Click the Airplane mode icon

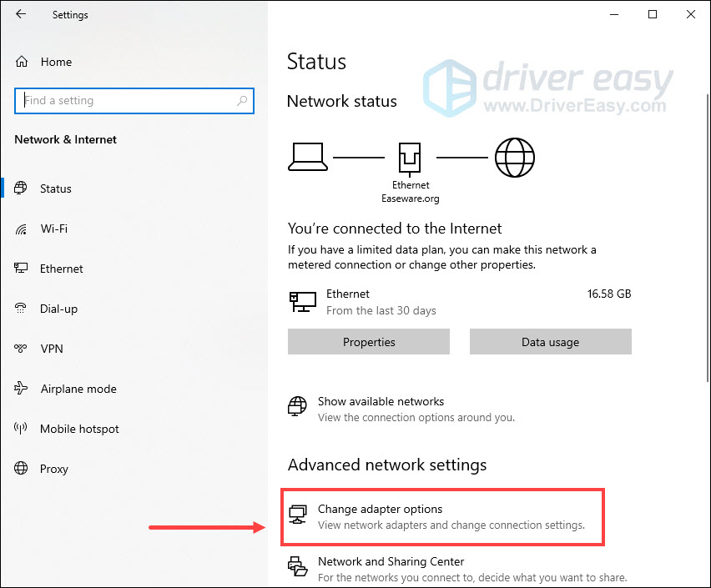pos(22,389)
